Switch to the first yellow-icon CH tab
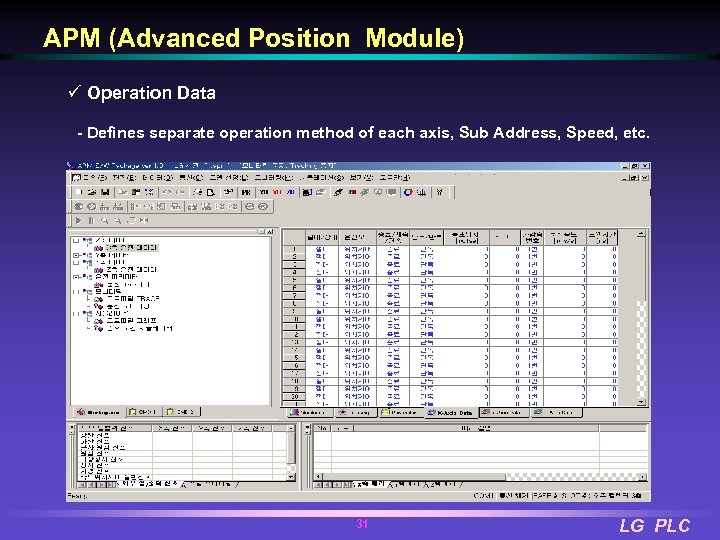This screenshot has height=540, width=720. click(x=144, y=412)
